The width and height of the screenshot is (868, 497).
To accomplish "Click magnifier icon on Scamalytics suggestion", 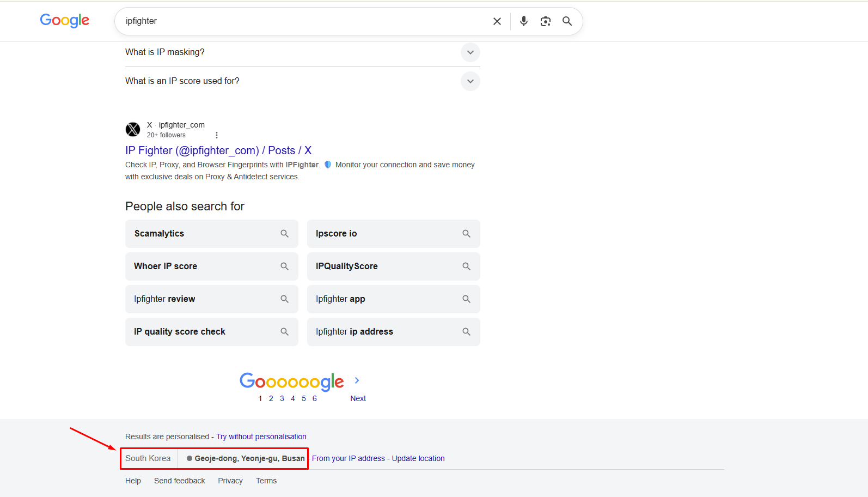I will point(284,234).
